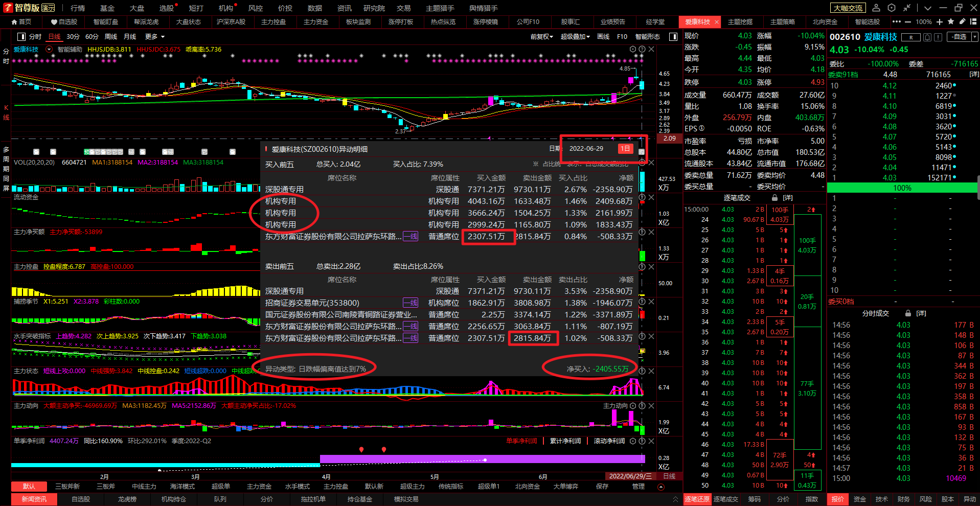Screen dimensions: 980x506
Task: Click the 累计净利润 legend toggle
Action: [565, 441]
